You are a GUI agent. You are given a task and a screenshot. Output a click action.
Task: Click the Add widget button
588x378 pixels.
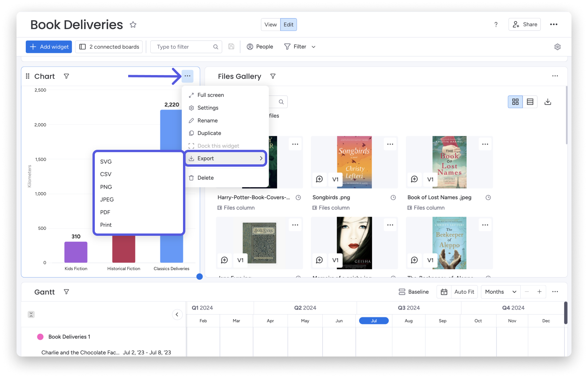pos(49,47)
